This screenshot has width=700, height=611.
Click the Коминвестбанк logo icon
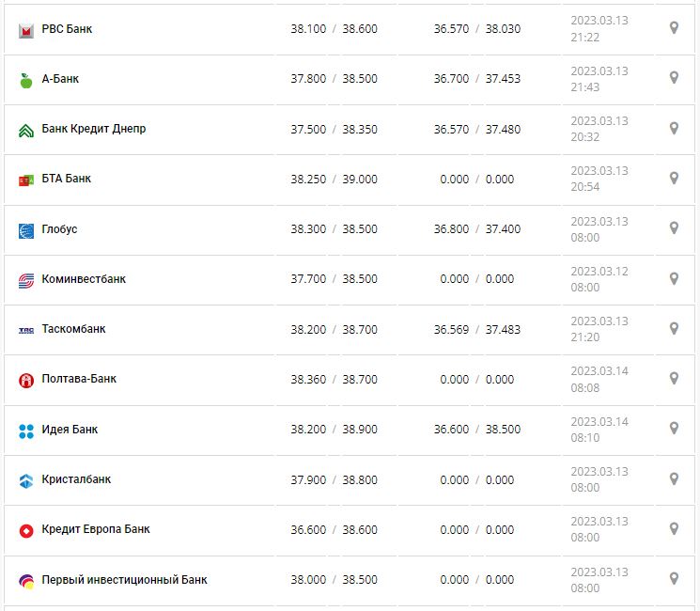tap(26, 280)
